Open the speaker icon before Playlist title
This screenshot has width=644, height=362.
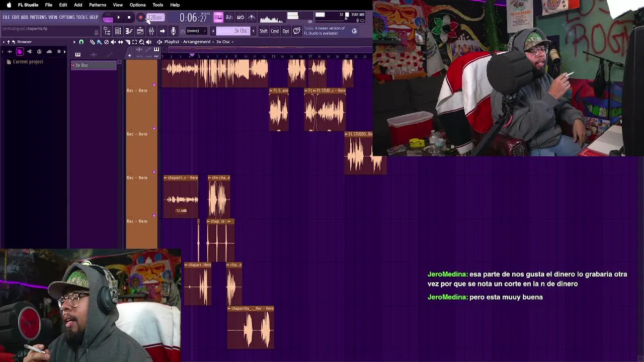pyautogui.click(x=159, y=42)
